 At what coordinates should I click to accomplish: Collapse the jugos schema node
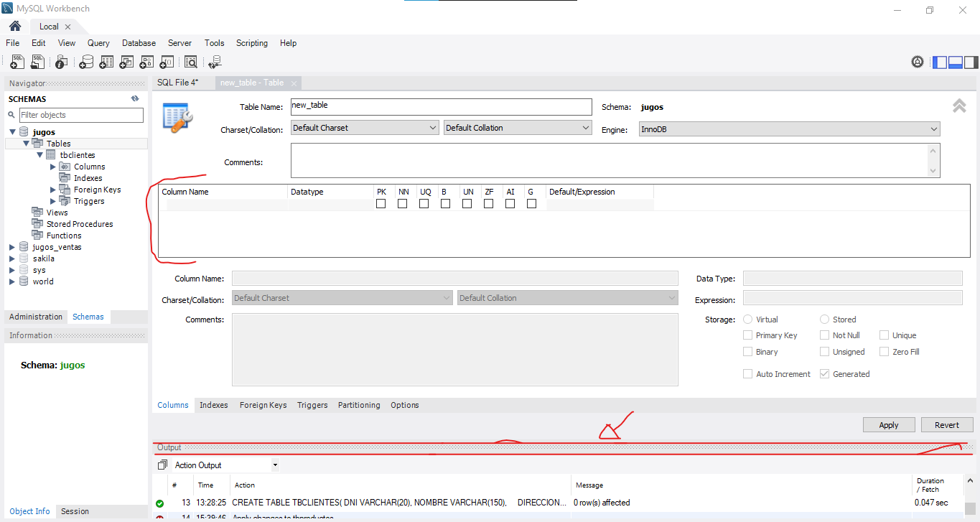click(x=13, y=132)
